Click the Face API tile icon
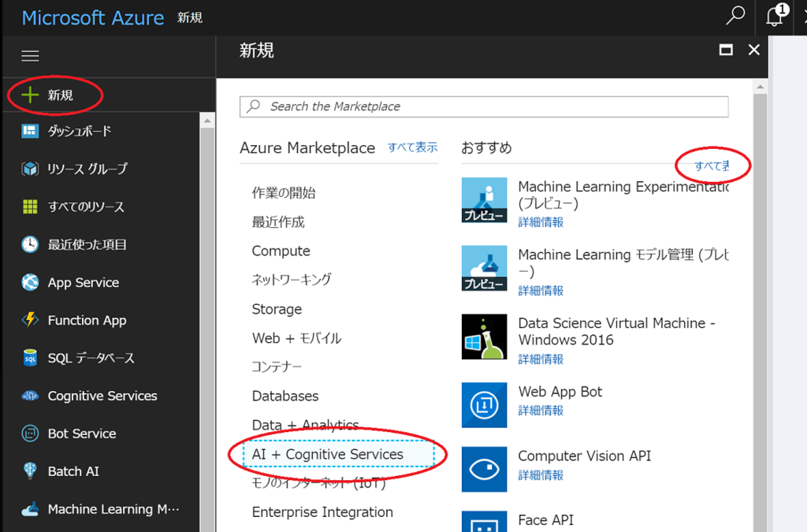The width and height of the screenshot is (807, 532). pyautogui.click(x=484, y=521)
